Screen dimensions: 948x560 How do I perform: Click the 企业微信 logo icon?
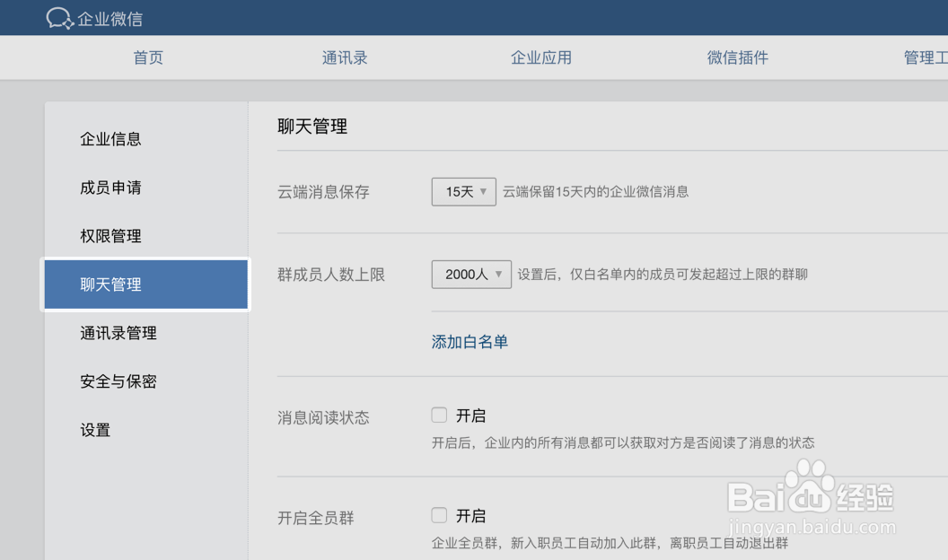pyautogui.click(x=59, y=17)
